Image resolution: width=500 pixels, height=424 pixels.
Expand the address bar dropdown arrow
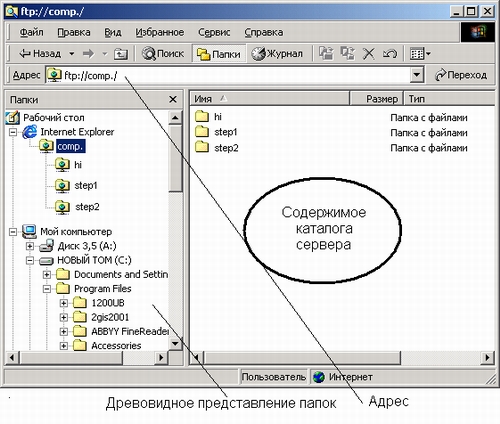click(417, 75)
